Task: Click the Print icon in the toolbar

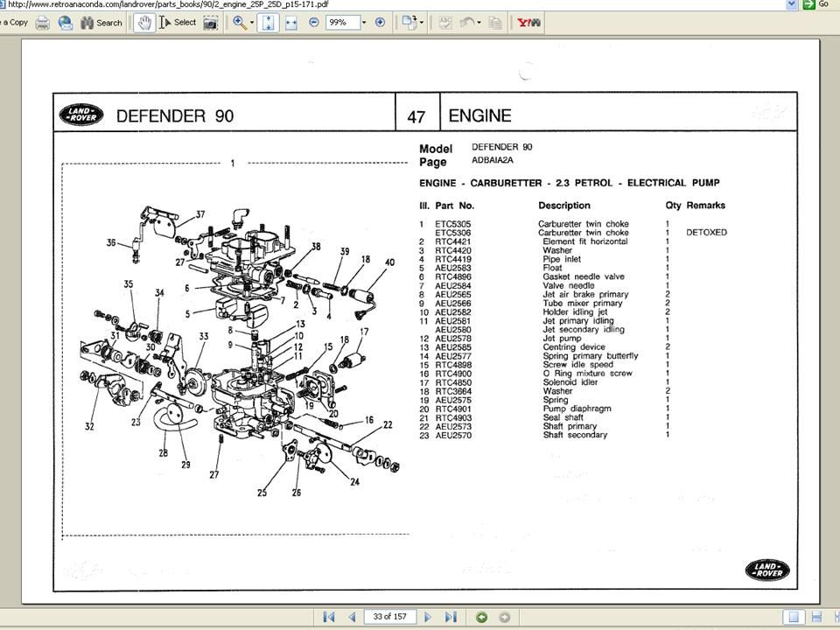Action: click(x=42, y=23)
